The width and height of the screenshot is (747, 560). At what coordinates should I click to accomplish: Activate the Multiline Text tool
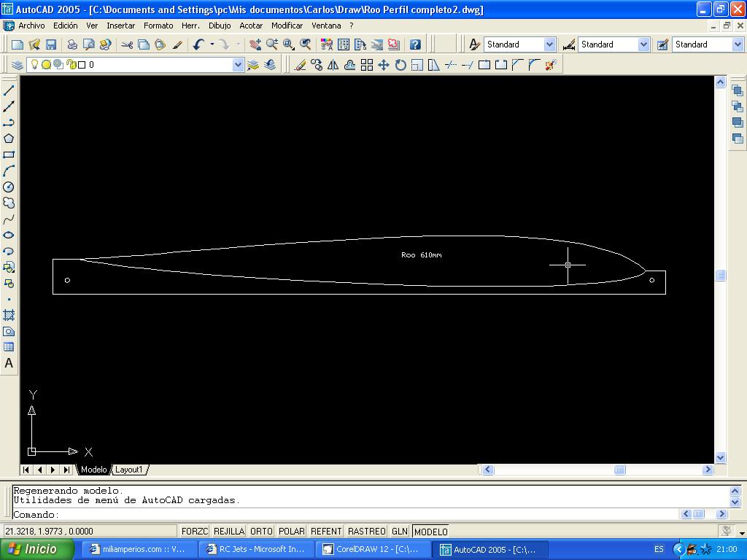(9, 363)
